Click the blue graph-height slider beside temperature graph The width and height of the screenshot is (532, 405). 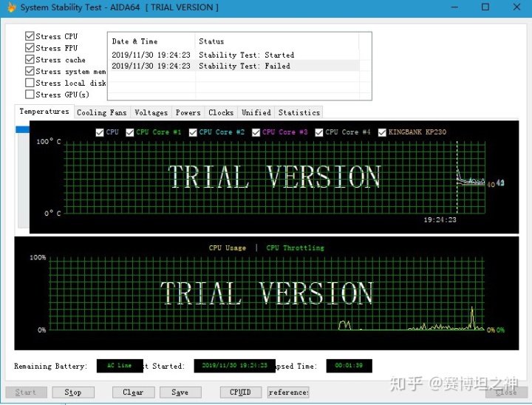click(x=22, y=129)
